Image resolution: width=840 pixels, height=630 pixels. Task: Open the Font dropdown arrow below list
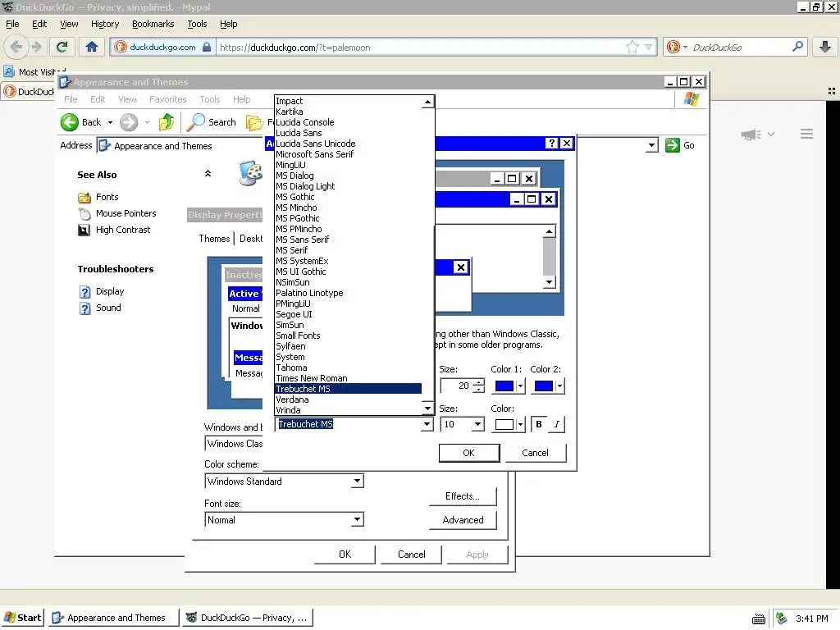[x=427, y=424]
